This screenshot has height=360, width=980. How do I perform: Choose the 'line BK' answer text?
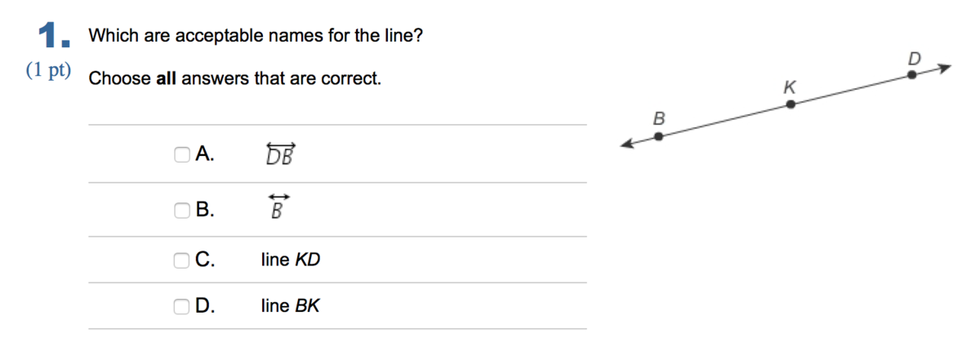(x=291, y=306)
